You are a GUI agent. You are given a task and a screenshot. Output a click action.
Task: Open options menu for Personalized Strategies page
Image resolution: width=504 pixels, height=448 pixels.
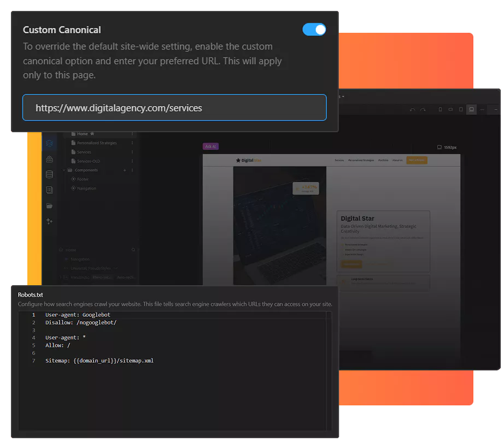[x=132, y=143]
